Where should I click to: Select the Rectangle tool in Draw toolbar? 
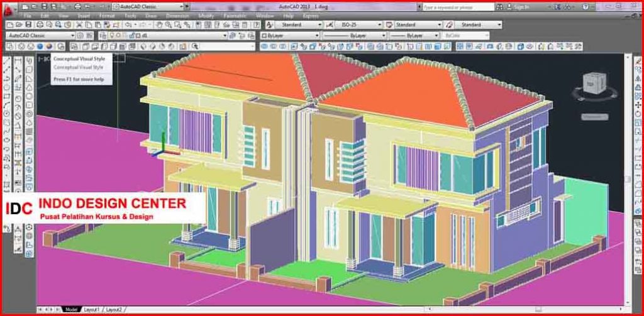click(x=6, y=97)
